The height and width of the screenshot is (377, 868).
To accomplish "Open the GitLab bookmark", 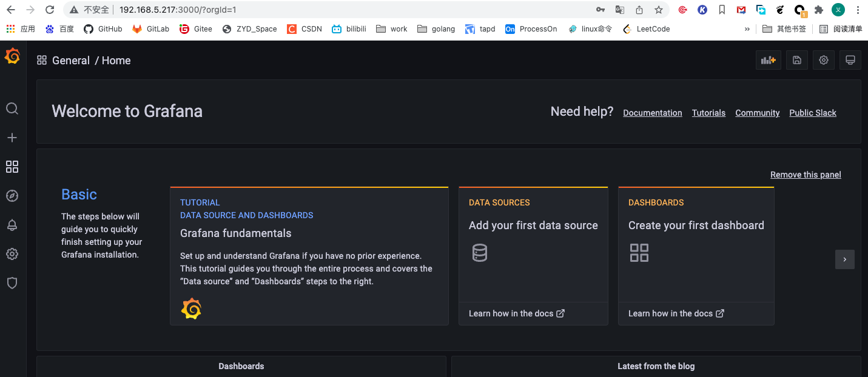I will [151, 29].
